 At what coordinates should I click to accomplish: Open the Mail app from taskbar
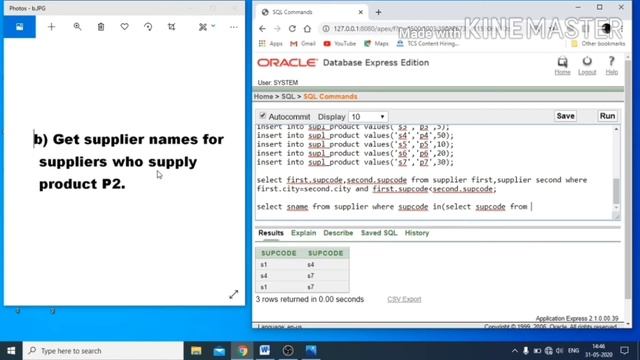point(219,351)
